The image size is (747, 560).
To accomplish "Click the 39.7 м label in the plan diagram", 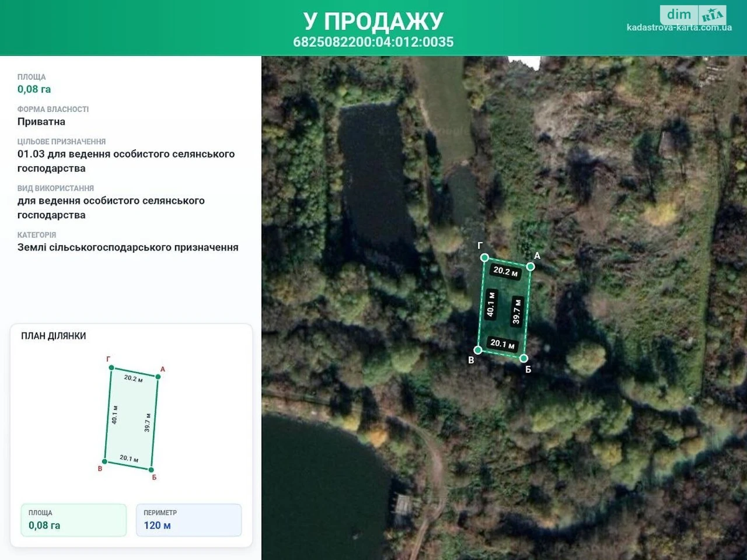I will (148, 422).
